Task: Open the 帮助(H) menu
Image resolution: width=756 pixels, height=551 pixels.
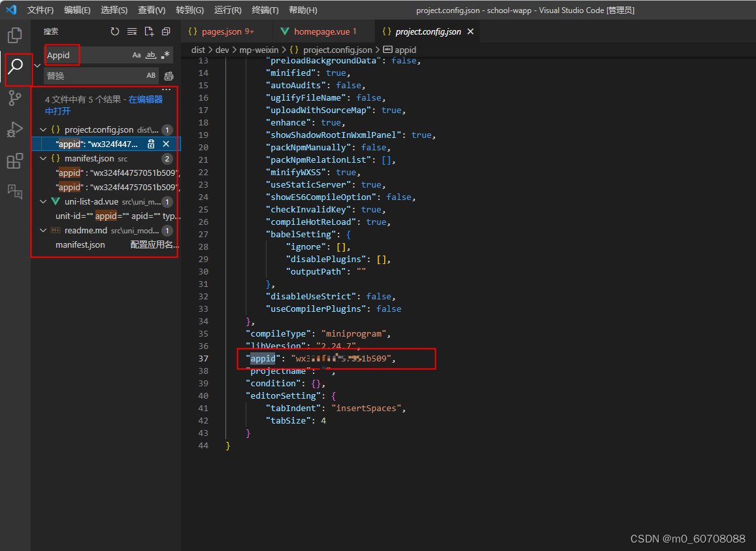Action: (303, 10)
